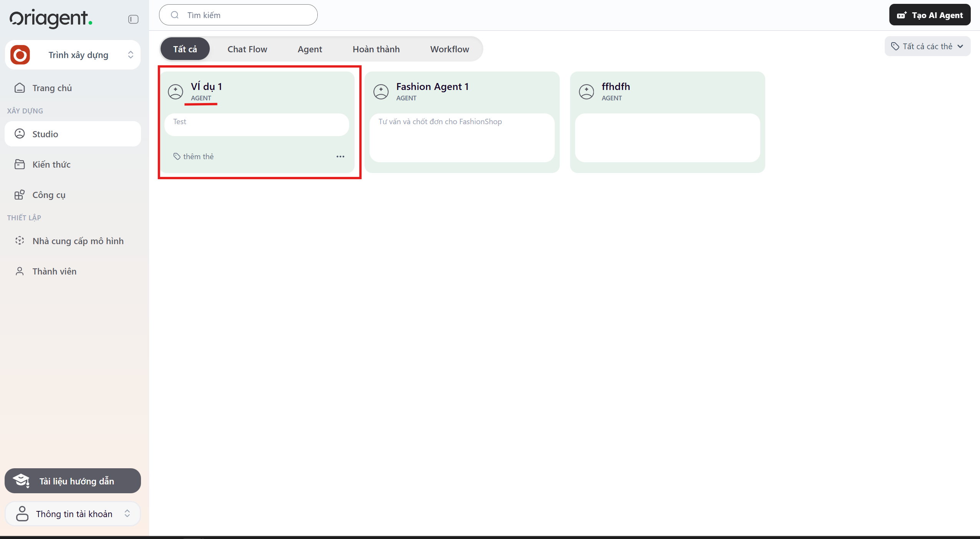Click the avatar icon of the ffhdfh agent
980x539 pixels.
pyautogui.click(x=586, y=92)
